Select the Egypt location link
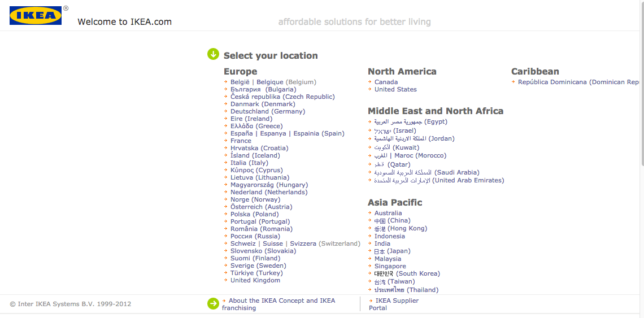This screenshot has width=644, height=318. click(411, 122)
